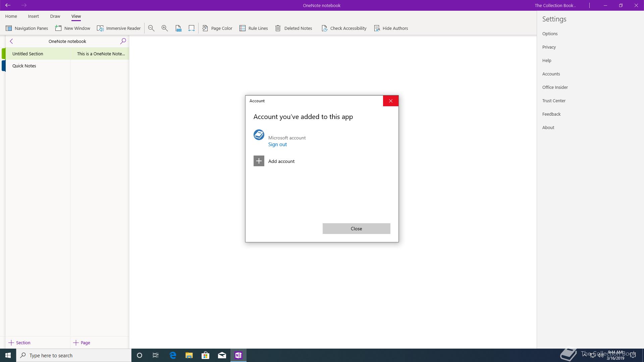The image size is (644, 362).
Task: Open Help in Settings
Action: [547, 60]
